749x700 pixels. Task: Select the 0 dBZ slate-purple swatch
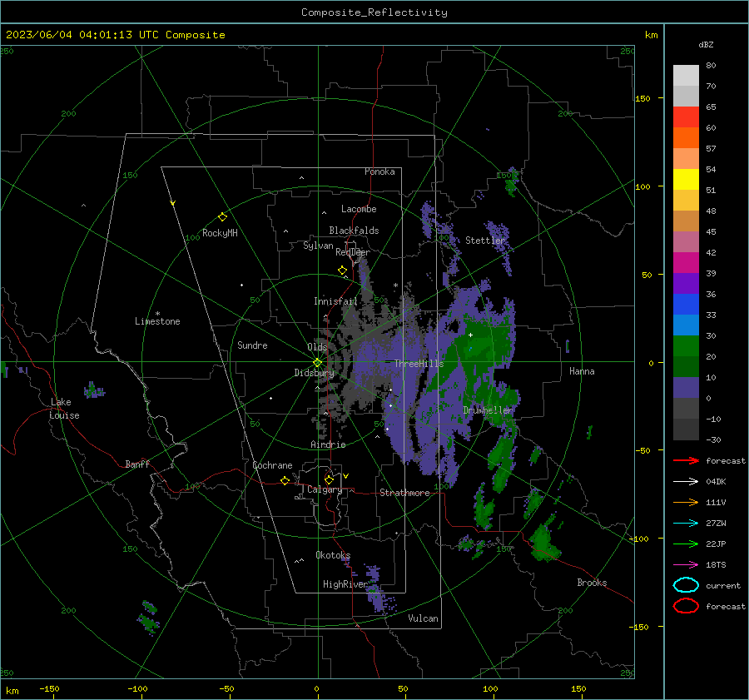point(686,388)
